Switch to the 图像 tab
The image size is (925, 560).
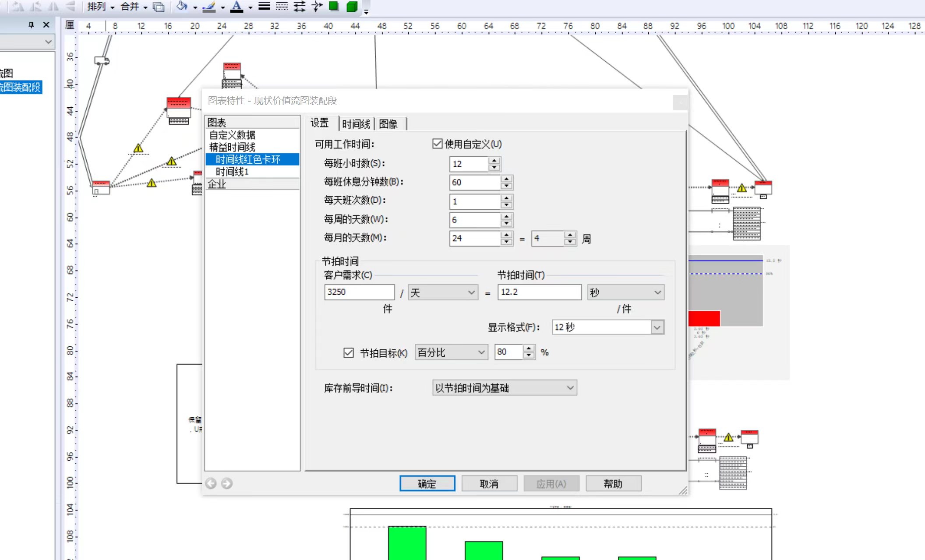(388, 124)
